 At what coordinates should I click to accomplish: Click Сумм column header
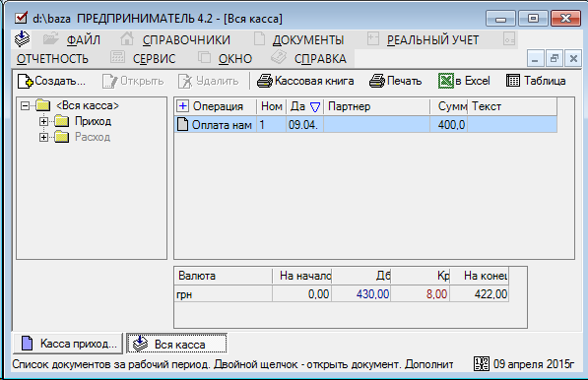pyautogui.click(x=452, y=106)
